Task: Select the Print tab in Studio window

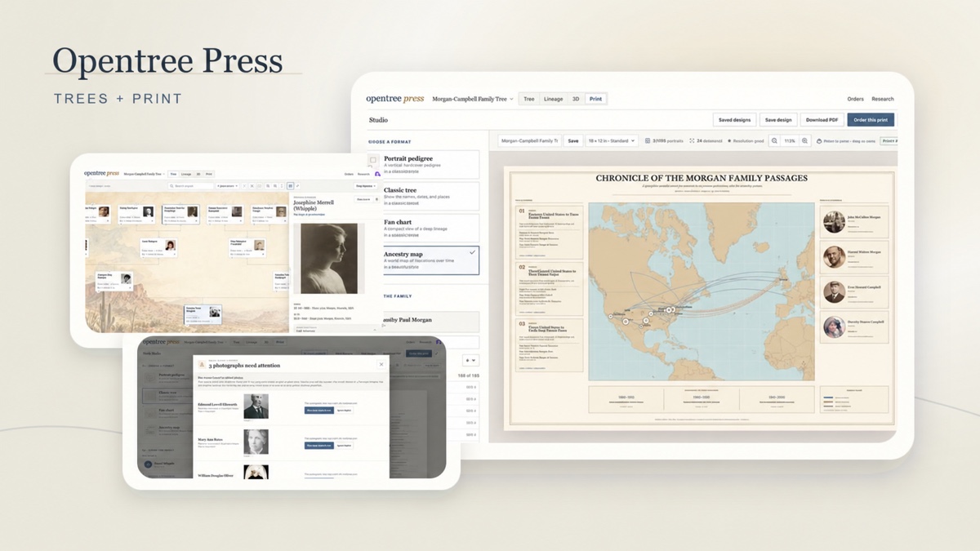Action: [596, 99]
